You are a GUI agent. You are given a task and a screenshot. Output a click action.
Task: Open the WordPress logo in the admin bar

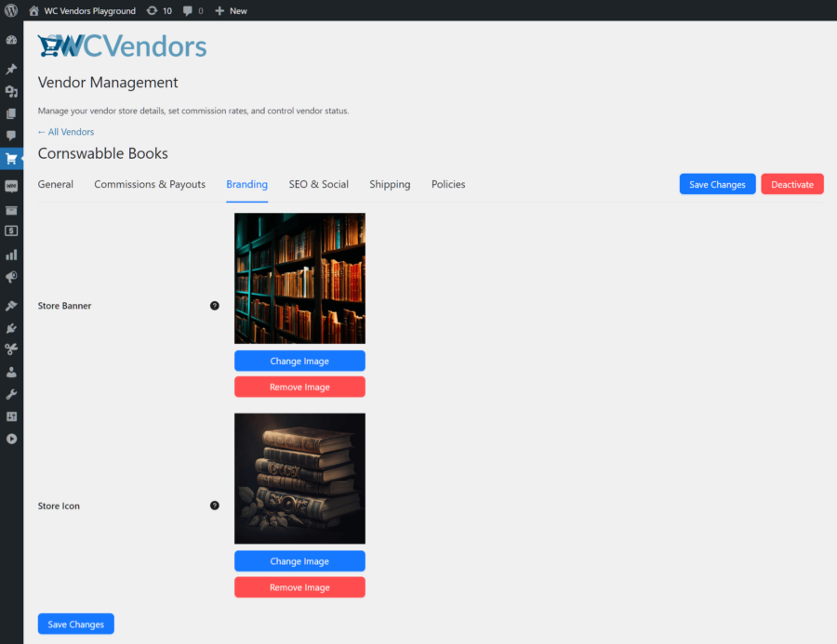point(10,10)
